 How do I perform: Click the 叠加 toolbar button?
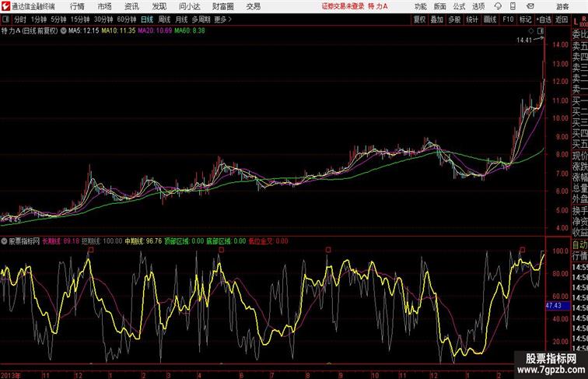437,19
